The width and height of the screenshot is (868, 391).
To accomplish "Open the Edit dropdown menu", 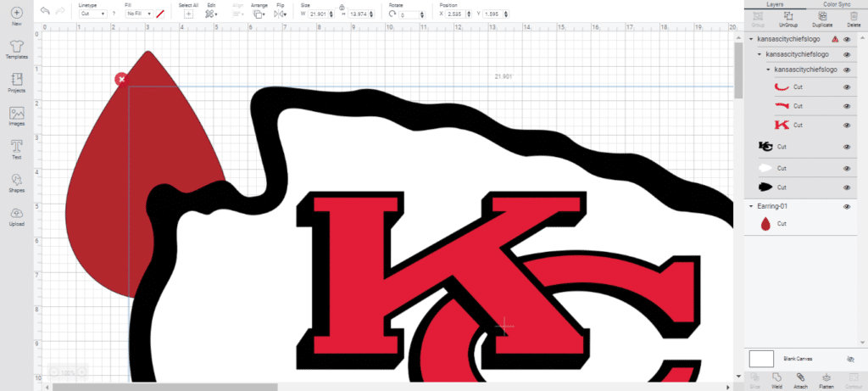I will (211, 14).
